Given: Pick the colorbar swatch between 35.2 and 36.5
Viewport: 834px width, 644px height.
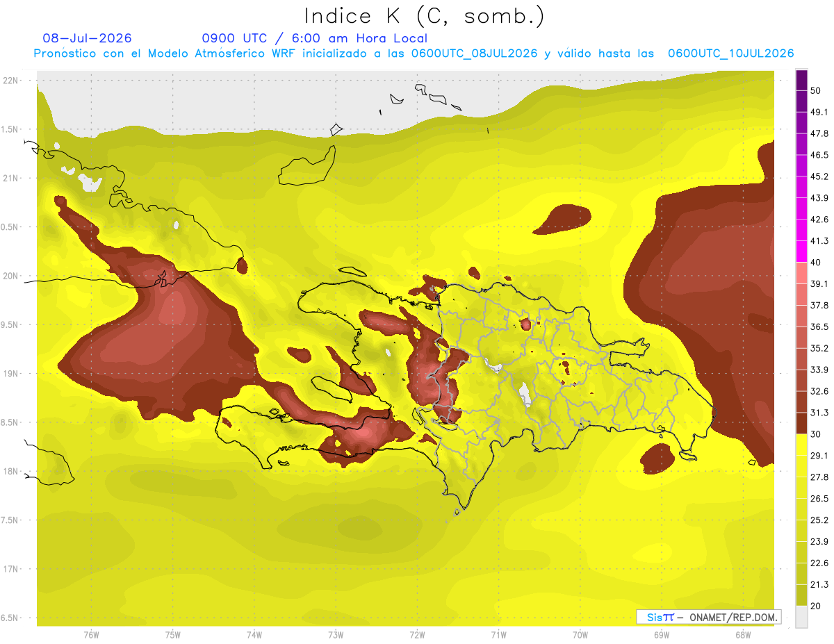Looking at the screenshot, I should click(x=801, y=338).
